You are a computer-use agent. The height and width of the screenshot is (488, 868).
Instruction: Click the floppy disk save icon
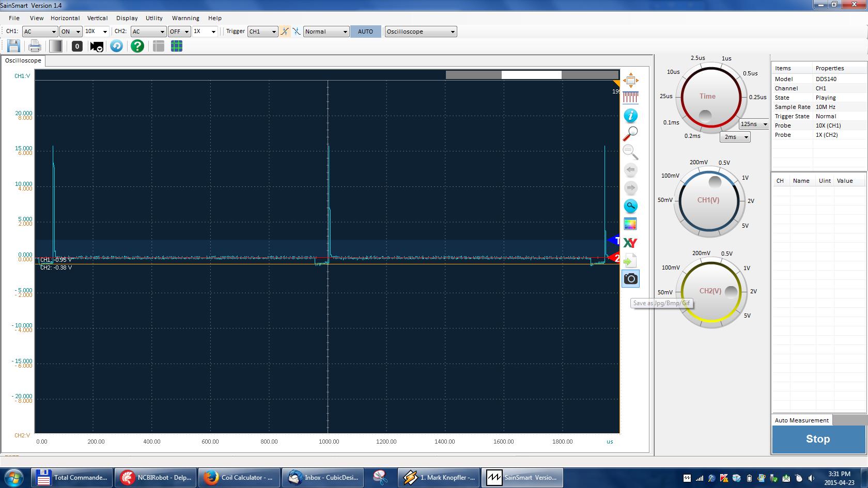pyautogui.click(x=13, y=46)
